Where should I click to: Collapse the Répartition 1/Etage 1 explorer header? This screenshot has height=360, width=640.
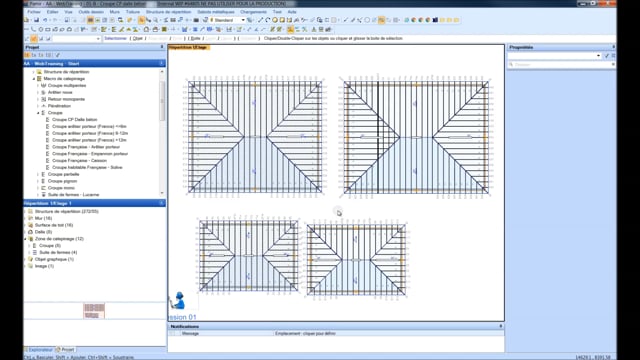point(162,203)
